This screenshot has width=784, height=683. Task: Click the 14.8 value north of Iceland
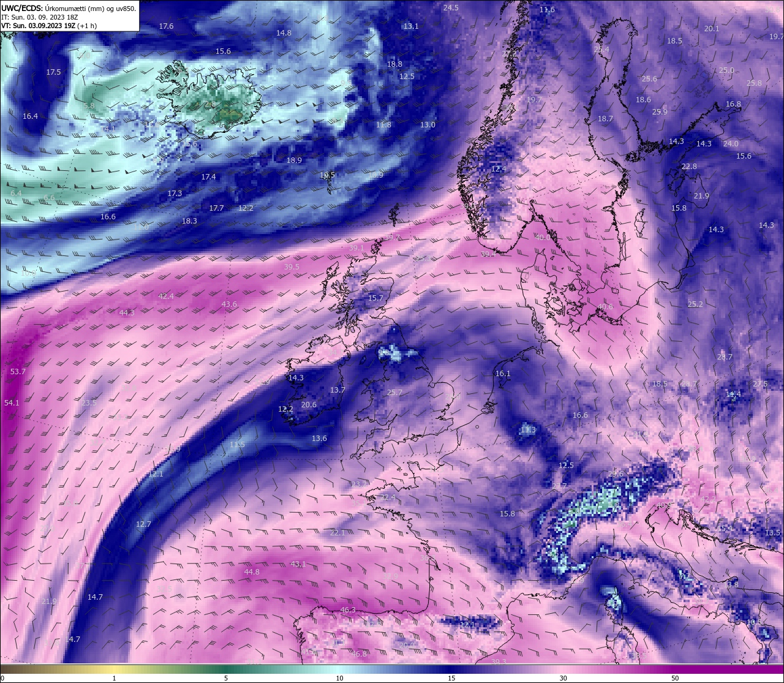click(284, 33)
